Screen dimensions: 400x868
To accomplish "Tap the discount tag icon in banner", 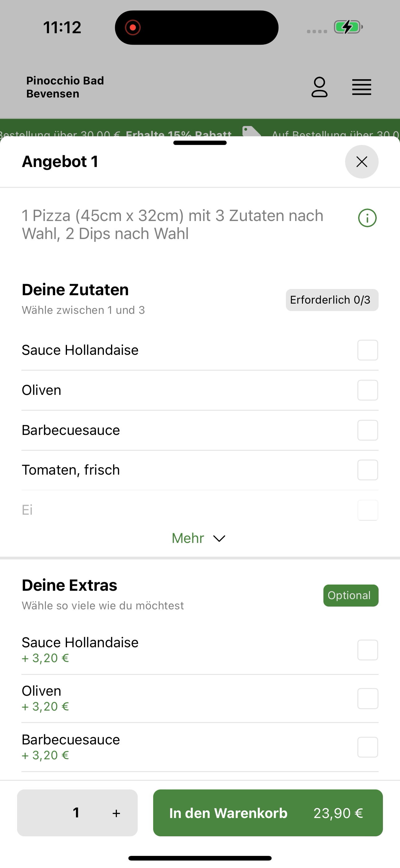I will [x=251, y=131].
